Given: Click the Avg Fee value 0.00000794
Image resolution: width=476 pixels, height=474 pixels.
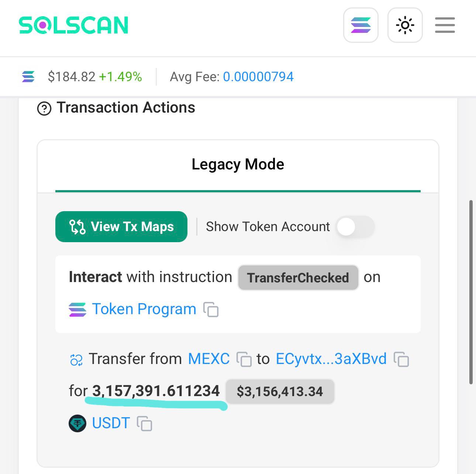Looking at the screenshot, I should (x=258, y=77).
